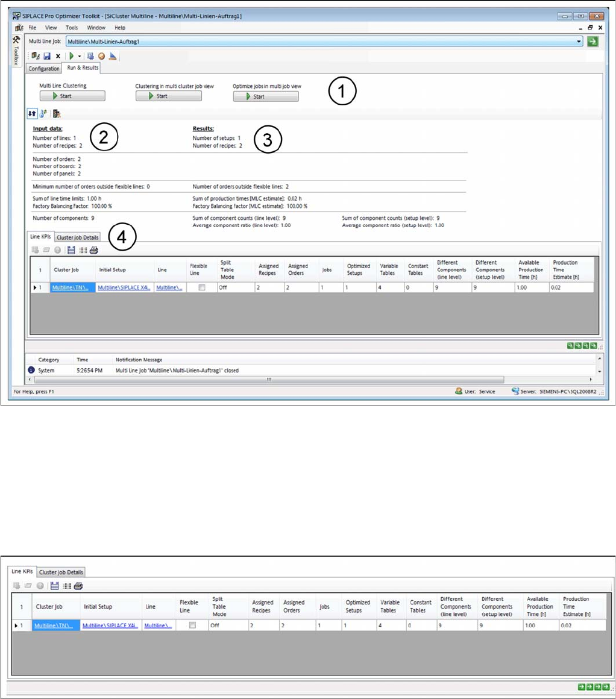
Task: Tick the Flexible Line checkbox in main KPI table
Action: [x=201, y=287]
